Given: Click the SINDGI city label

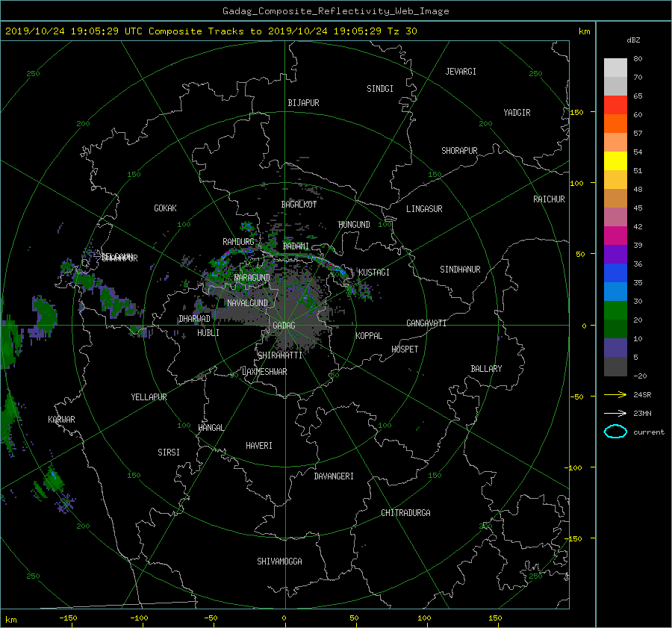Looking at the screenshot, I should tap(380, 89).
